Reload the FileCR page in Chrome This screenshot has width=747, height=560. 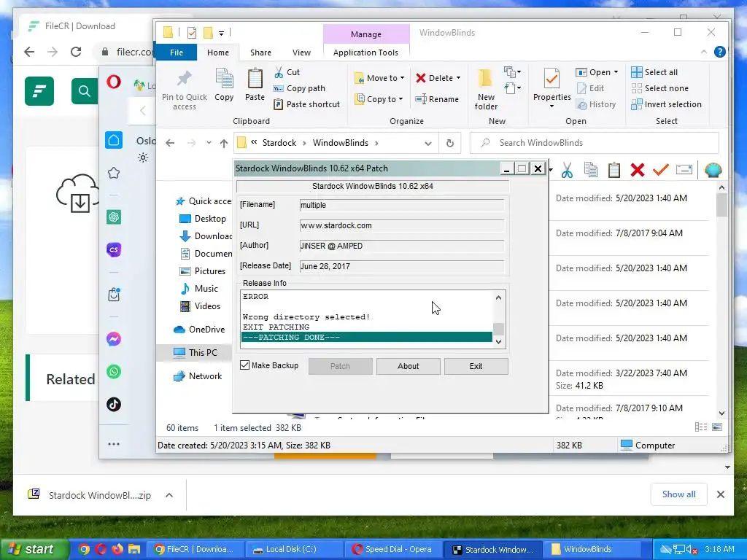76,52
